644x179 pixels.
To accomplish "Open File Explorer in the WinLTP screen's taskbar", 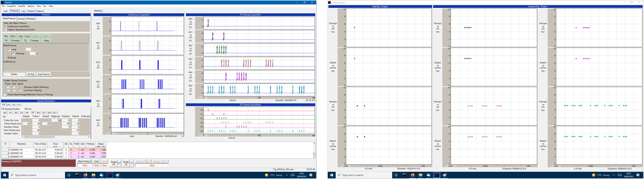I will tap(93, 175).
